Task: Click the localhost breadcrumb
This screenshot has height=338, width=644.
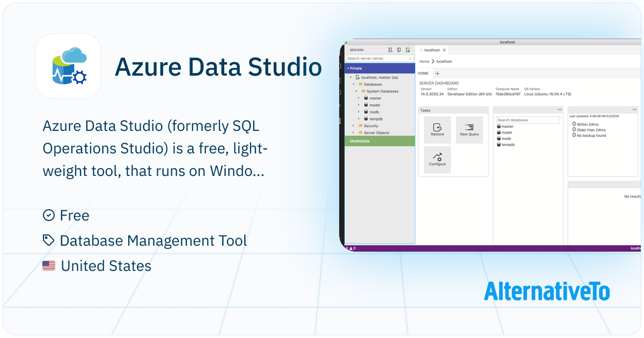Action: (x=444, y=62)
